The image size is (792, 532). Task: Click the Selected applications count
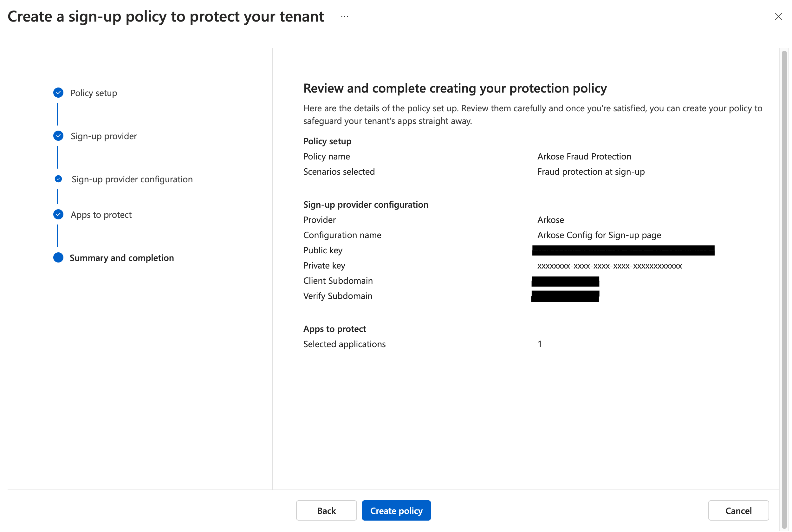(x=540, y=344)
